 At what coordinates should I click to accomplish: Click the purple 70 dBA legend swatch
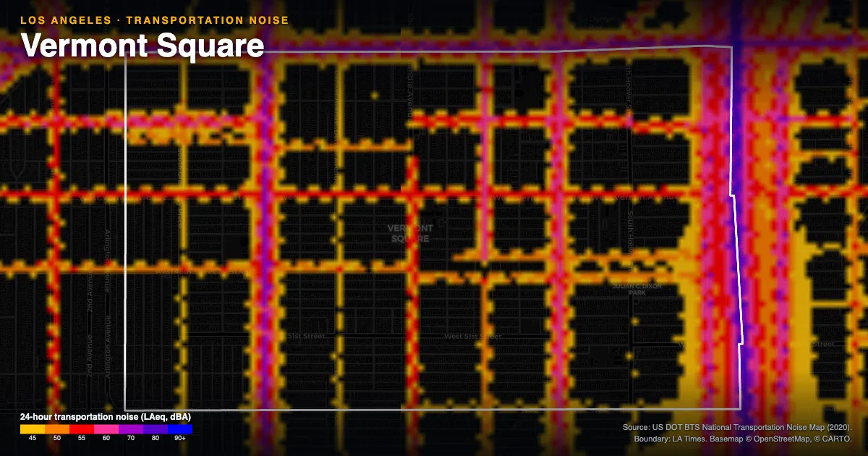click(x=131, y=428)
